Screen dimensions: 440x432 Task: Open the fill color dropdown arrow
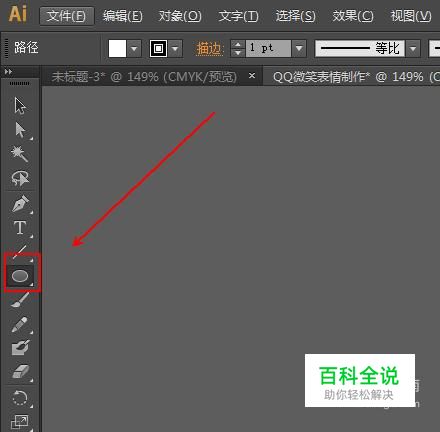pos(134,49)
